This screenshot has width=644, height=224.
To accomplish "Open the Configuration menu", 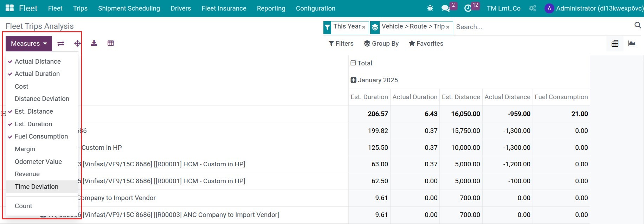I will (316, 8).
